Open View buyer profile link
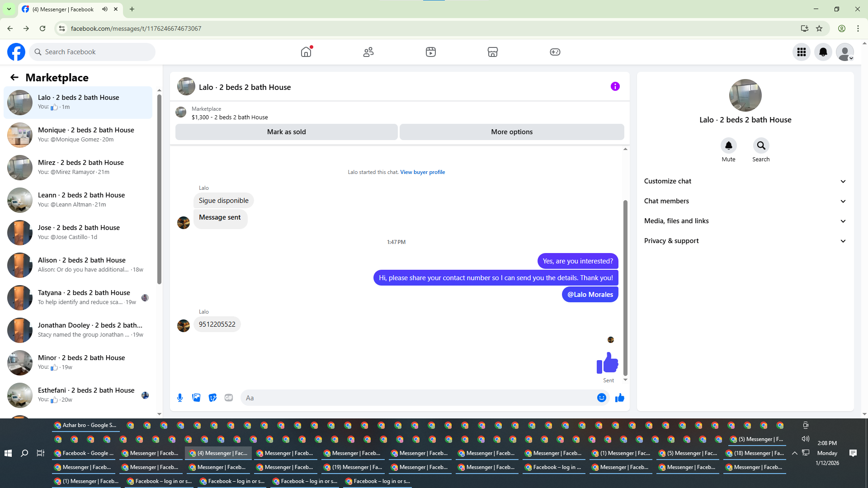Image resolution: width=868 pixels, height=488 pixels. coord(422,172)
